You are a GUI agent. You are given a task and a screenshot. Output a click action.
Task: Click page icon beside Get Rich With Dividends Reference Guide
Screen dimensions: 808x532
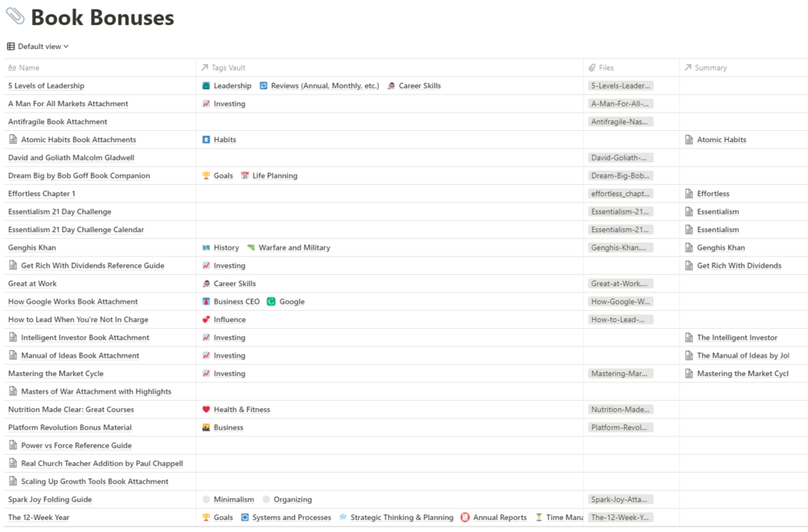(x=14, y=265)
